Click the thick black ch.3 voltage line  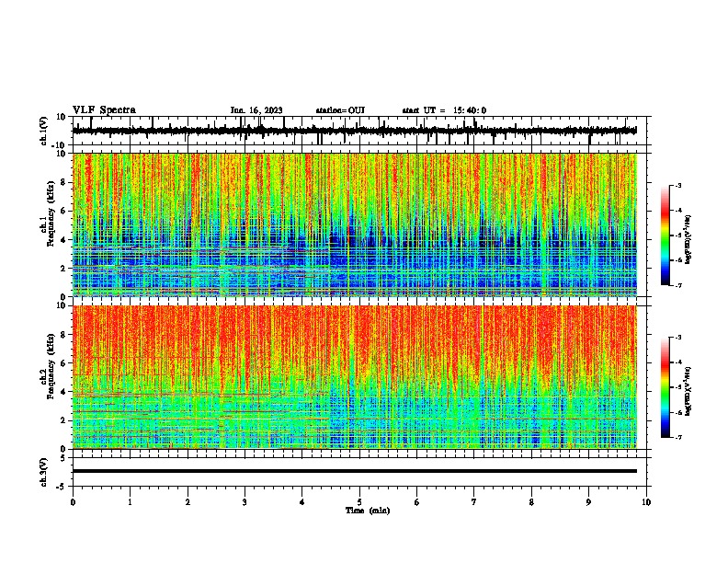click(355, 471)
